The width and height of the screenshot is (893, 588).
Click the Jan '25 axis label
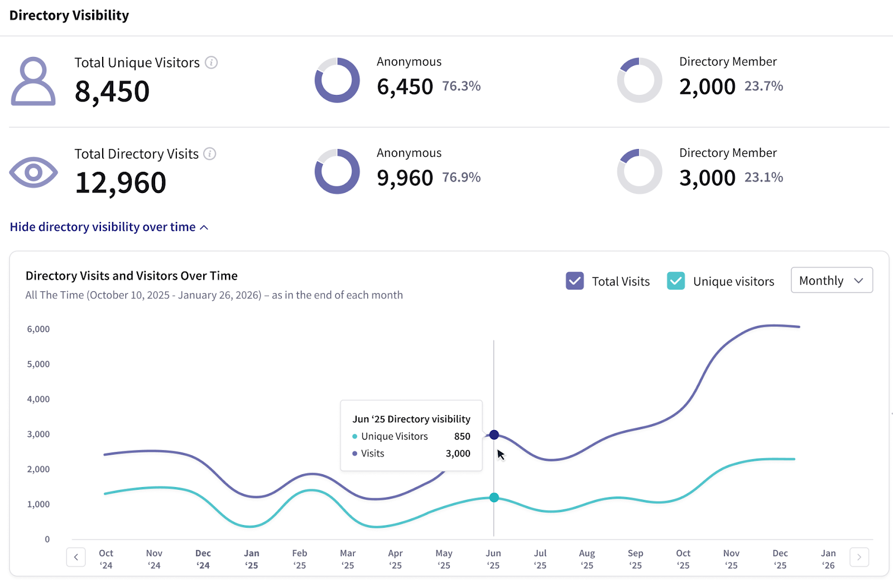(x=252, y=559)
